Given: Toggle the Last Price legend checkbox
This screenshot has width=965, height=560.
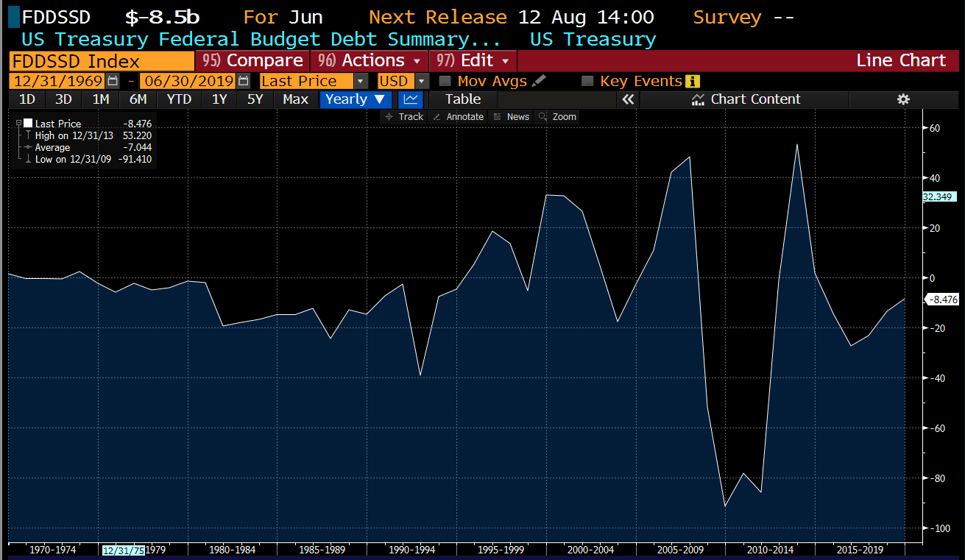Looking at the screenshot, I should click(x=28, y=124).
